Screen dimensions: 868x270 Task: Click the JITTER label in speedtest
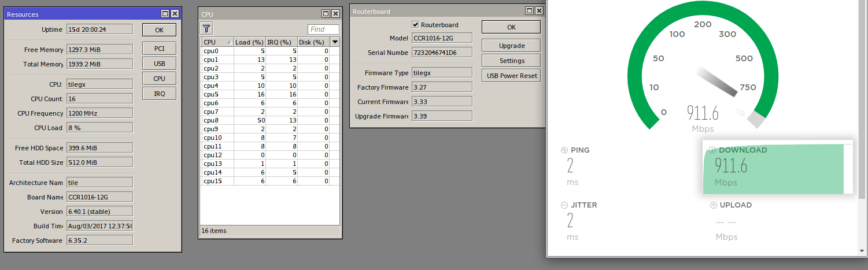click(x=584, y=205)
